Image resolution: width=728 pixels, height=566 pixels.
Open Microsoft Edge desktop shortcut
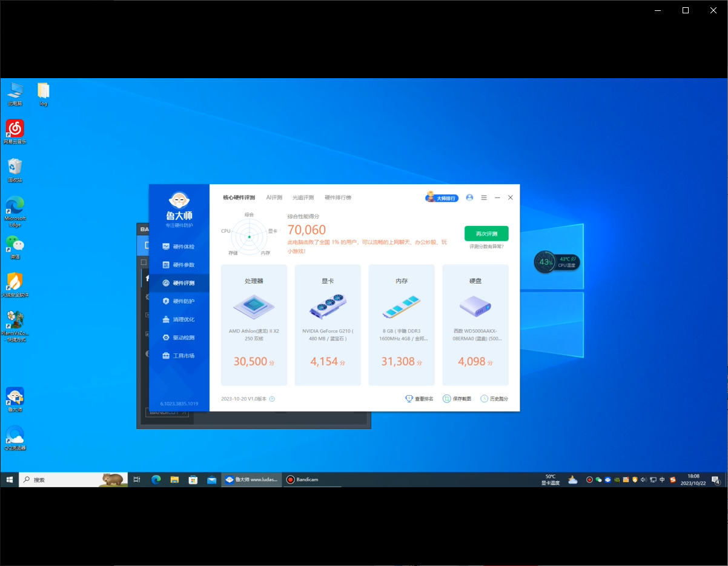click(x=15, y=211)
